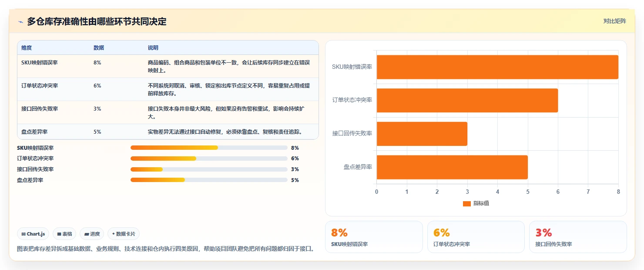Open the 8% SKU映射错误率 data card
The image size is (644, 270).
pyautogui.click(x=374, y=237)
